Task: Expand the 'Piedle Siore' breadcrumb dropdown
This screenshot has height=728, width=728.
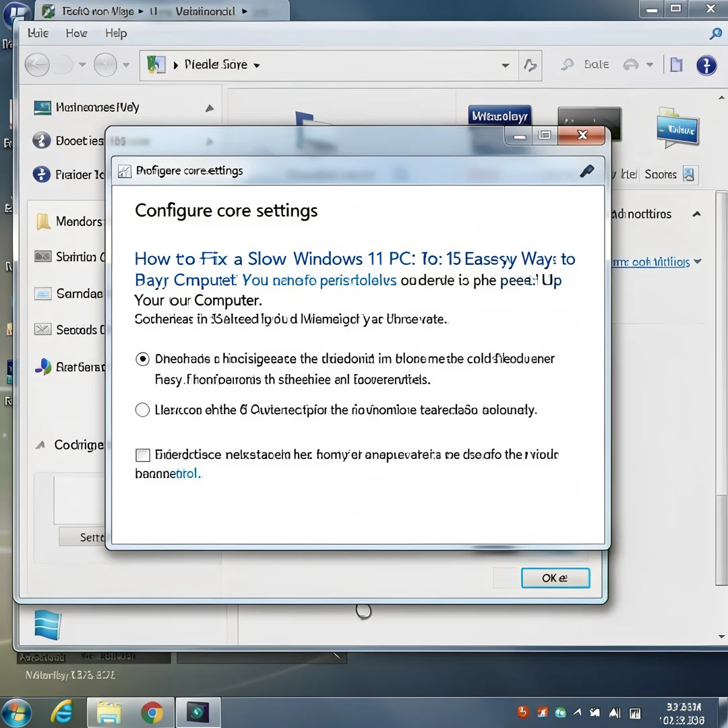Action: point(257,65)
